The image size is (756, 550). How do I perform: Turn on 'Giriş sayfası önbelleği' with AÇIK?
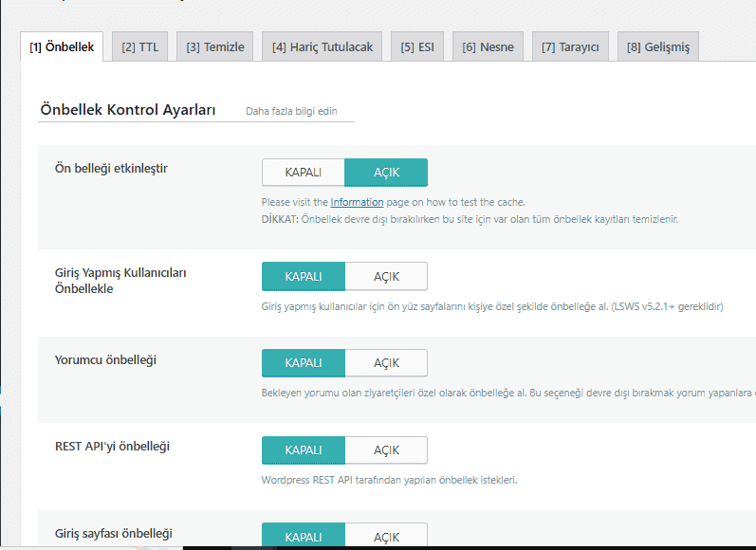tap(386, 536)
